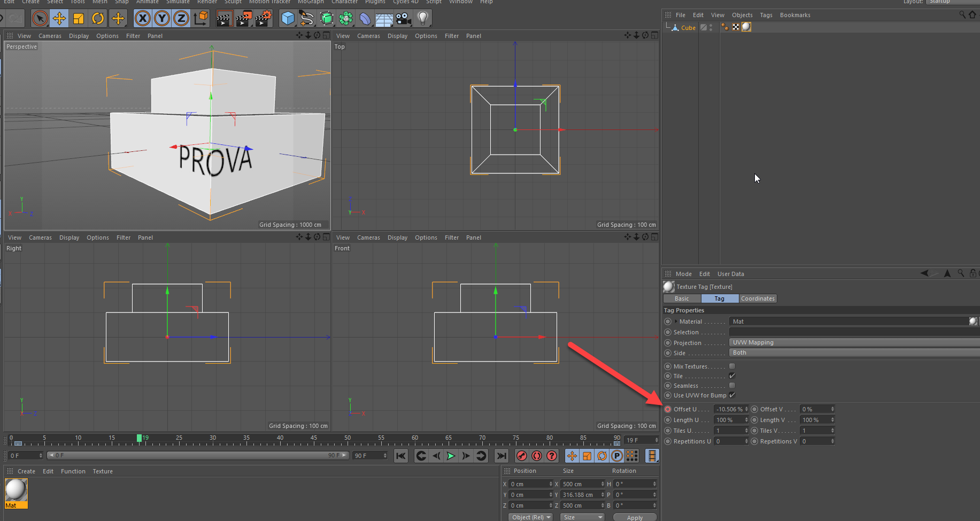Play animation forwards

[x=451, y=456]
